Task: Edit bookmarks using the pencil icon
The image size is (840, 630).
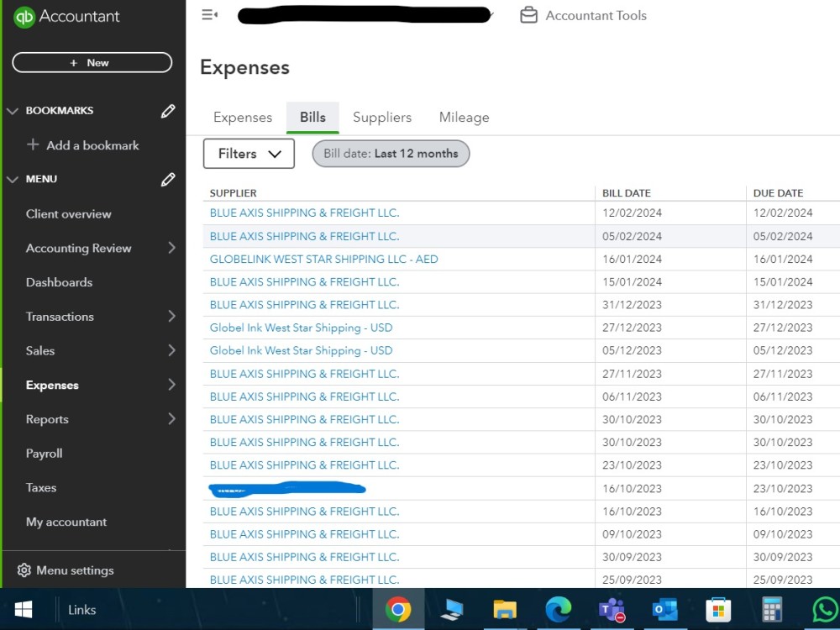Action: click(168, 111)
